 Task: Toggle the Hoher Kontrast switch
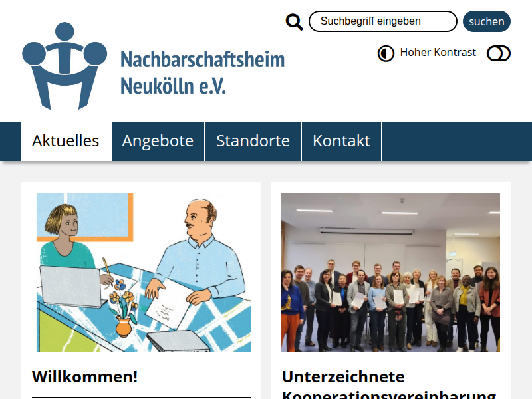[x=498, y=53]
